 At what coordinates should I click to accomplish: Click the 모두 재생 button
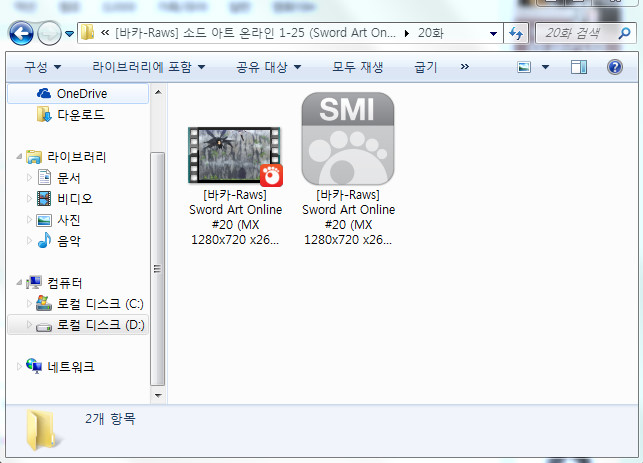pos(358,67)
